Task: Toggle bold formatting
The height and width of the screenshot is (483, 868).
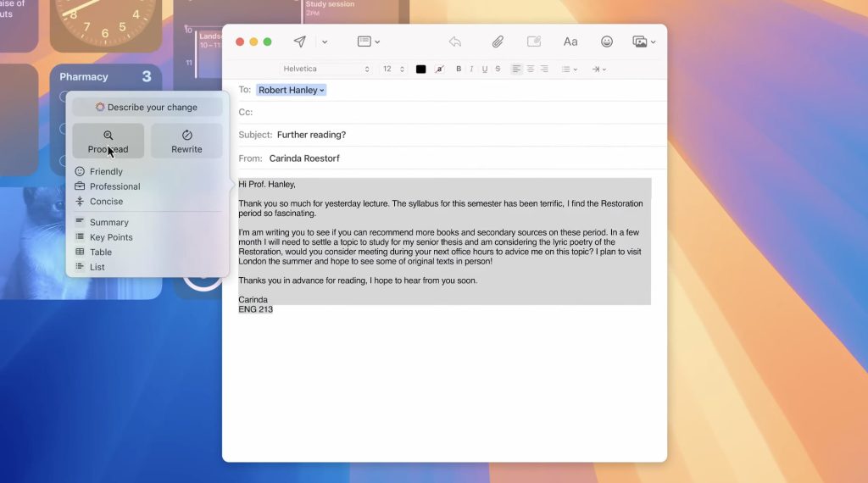Action: click(459, 69)
